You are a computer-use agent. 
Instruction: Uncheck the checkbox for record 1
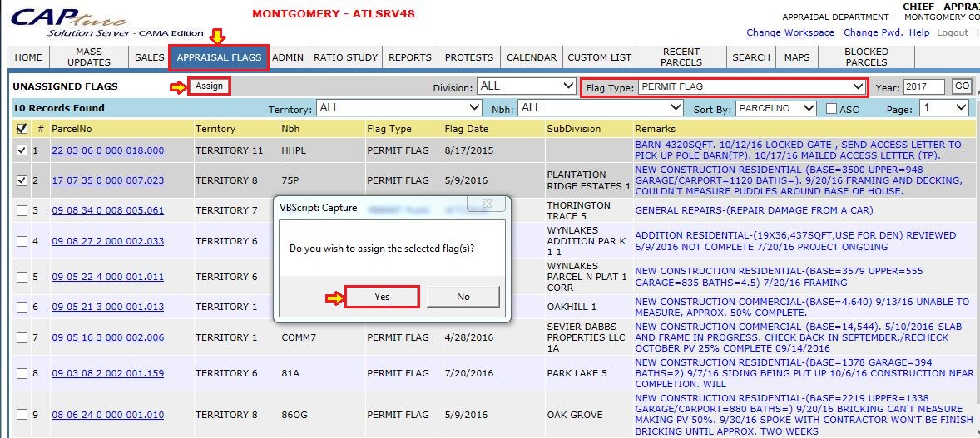22,150
